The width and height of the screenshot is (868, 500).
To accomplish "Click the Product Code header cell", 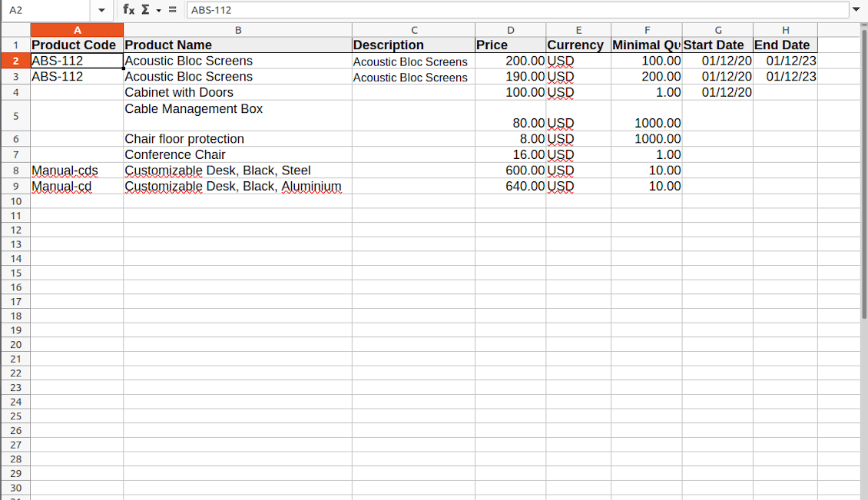I will [x=77, y=45].
